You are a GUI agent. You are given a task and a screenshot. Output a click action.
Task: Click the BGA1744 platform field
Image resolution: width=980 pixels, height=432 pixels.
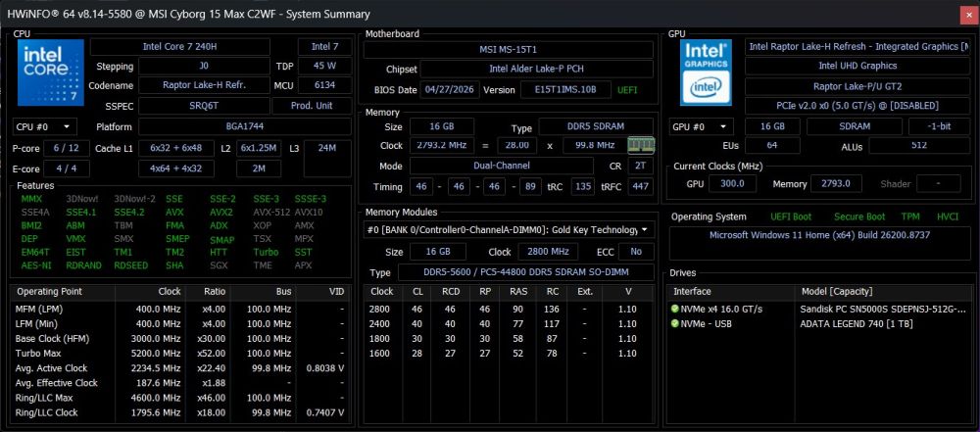click(x=244, y=127)
